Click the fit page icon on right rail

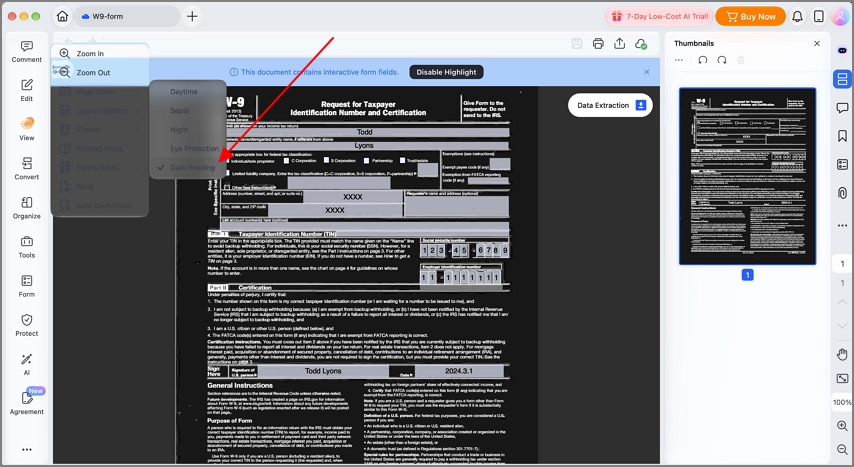coord(842,378)
